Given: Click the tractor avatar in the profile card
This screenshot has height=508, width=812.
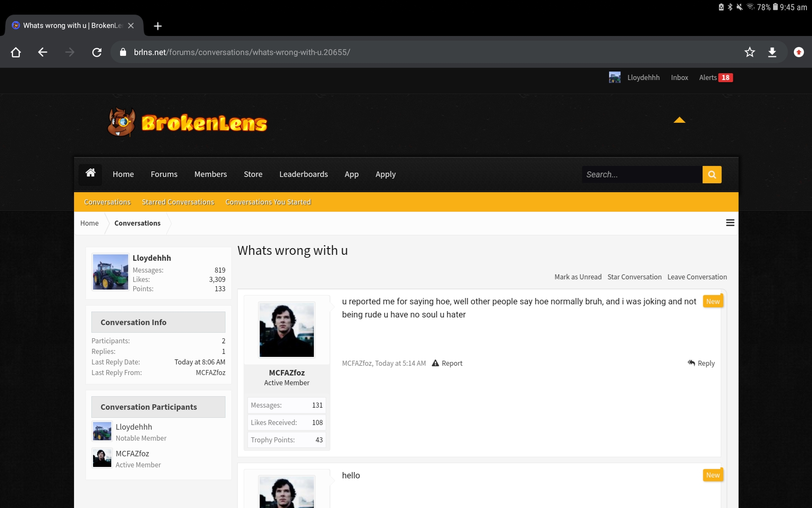Looking at the screenshot, I should click(110, 272).
